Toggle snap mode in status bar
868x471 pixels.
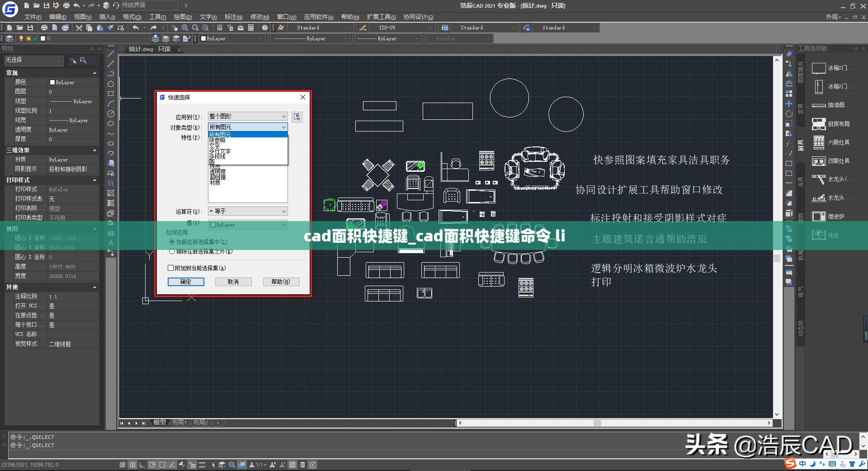pyautogui.click(x=122, y=465)
